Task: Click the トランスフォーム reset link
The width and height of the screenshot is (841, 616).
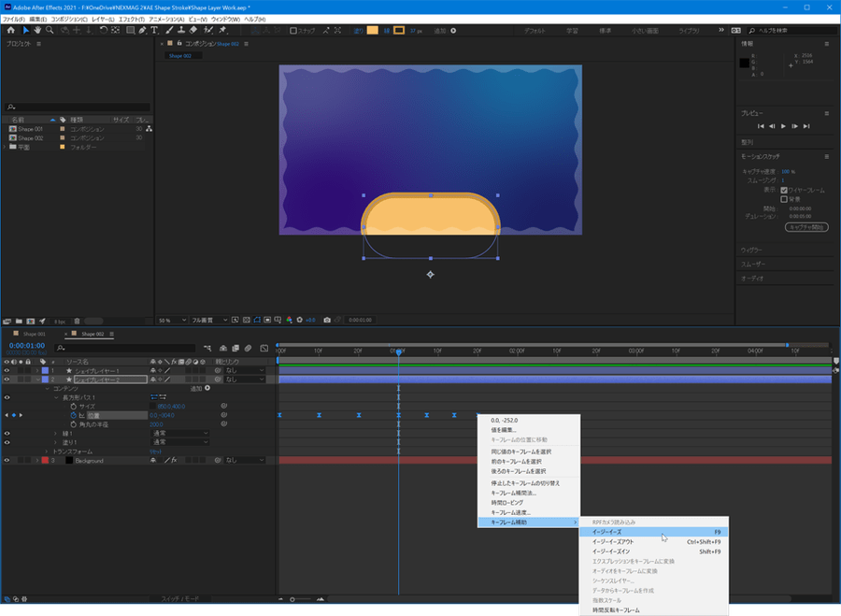Action: (x=156, y=451)
